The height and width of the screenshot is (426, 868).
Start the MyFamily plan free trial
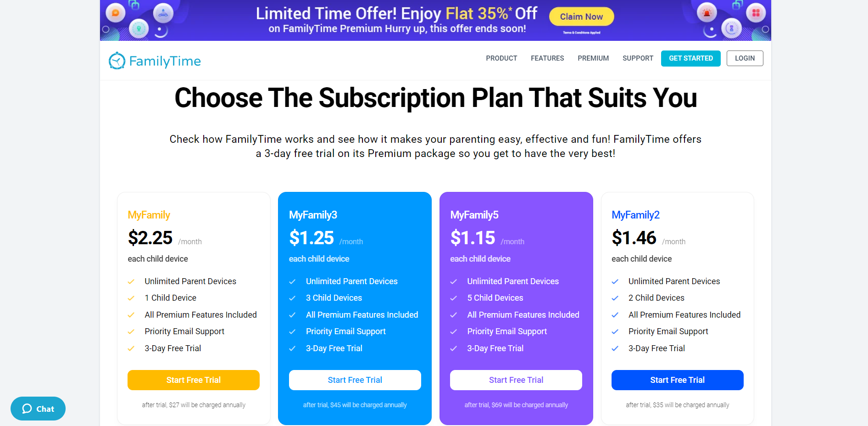tap(194, 380)
